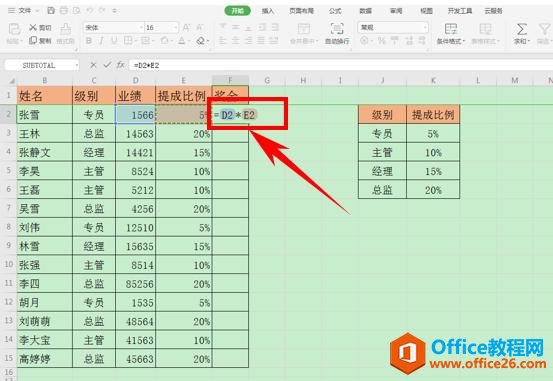
Task: Click the Borders icon
Action: coord(128,41)
